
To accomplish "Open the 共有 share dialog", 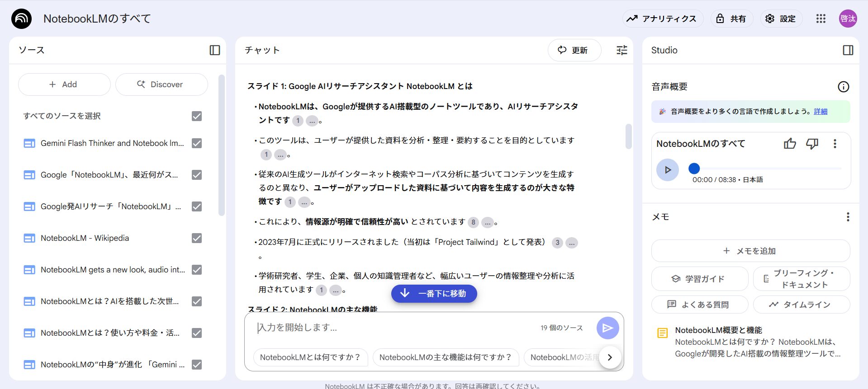I will click(x=731, y=19).
